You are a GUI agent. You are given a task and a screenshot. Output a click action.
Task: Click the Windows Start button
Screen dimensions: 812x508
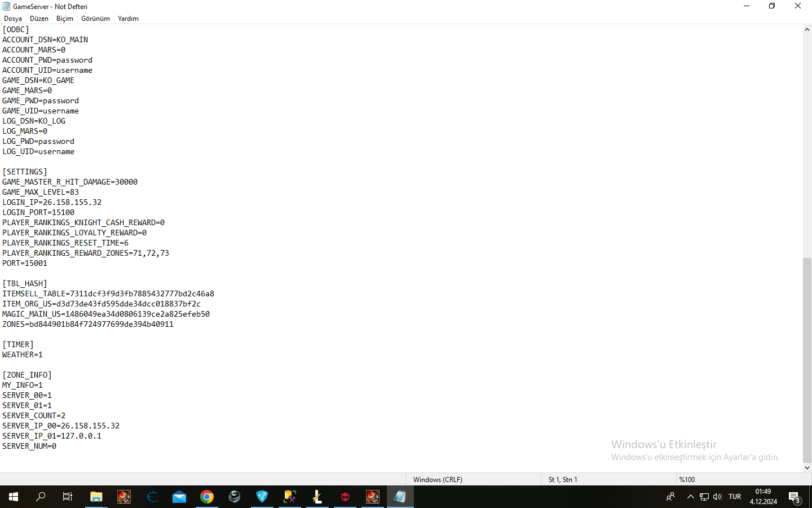14,497
